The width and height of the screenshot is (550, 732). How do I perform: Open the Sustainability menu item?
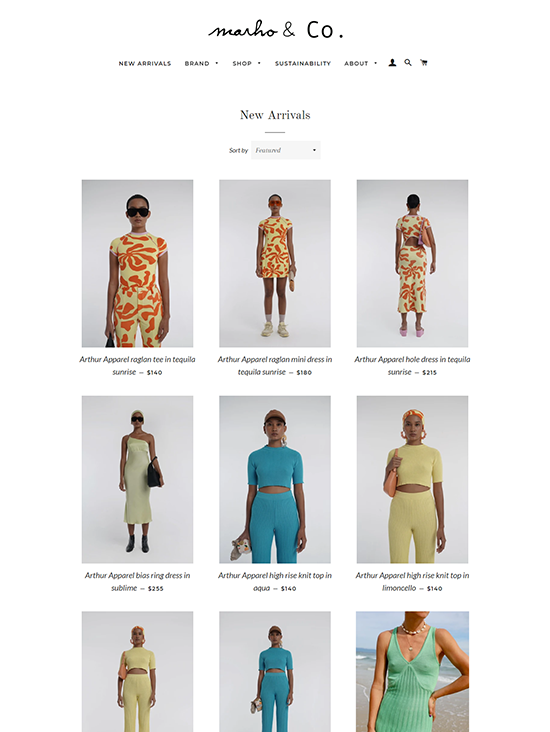coord(303,63)
